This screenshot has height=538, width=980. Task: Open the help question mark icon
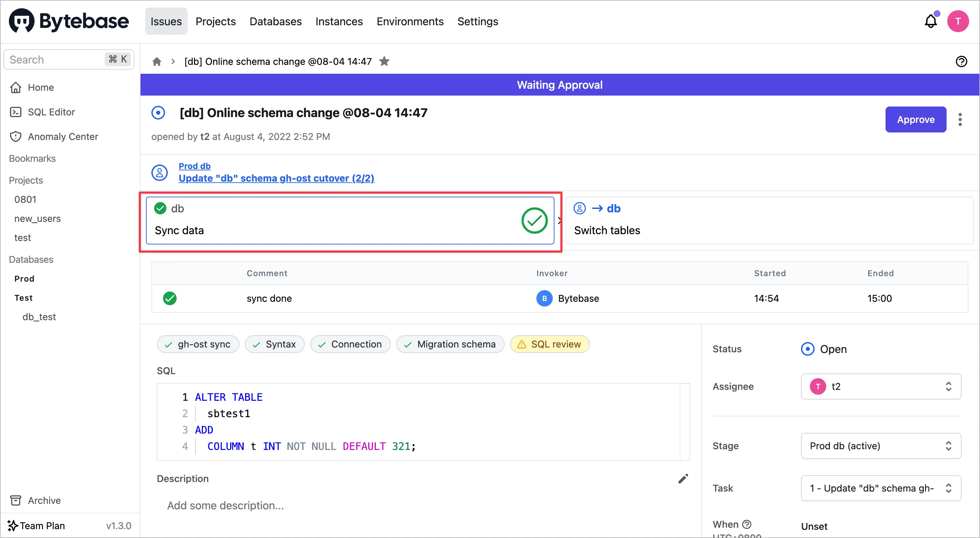961,61
